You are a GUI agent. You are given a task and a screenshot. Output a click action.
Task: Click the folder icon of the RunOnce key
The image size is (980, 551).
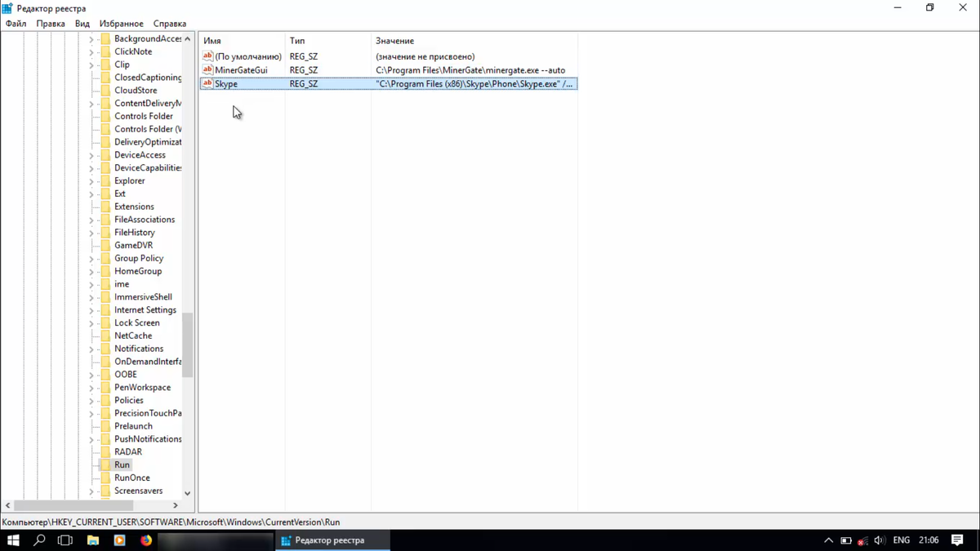pyautogui.click(x=105, y=478)
